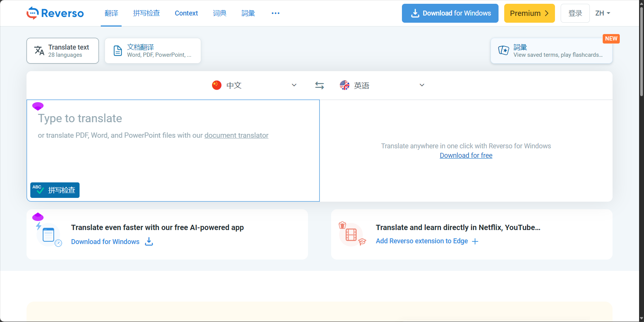Click the Netflix film reel illustration icon
This screenshot has height=322, width=644.
[x=352, y=234]
